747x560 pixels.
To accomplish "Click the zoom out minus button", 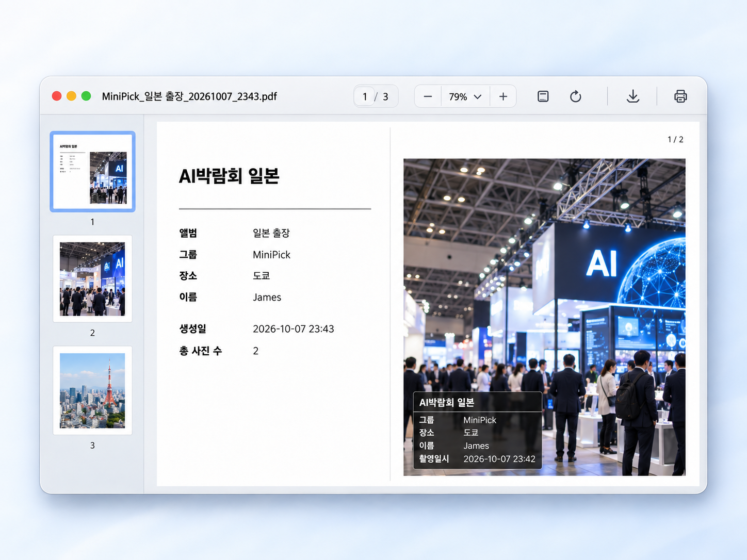I will coord(428,96).
